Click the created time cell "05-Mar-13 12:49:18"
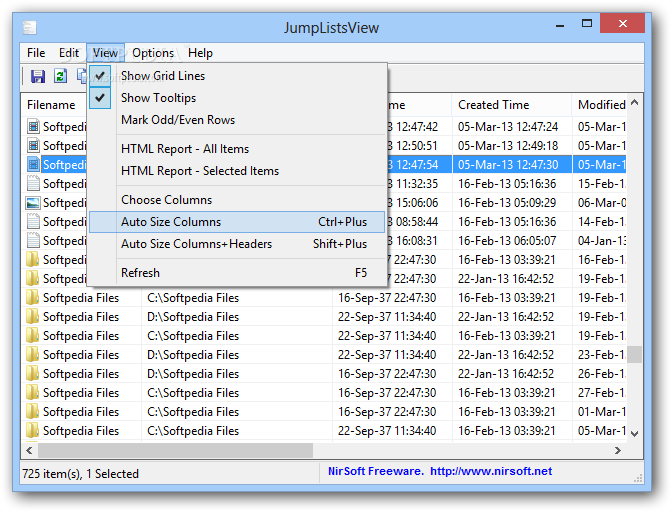672x512 pixels. click(x=508, y=146)
